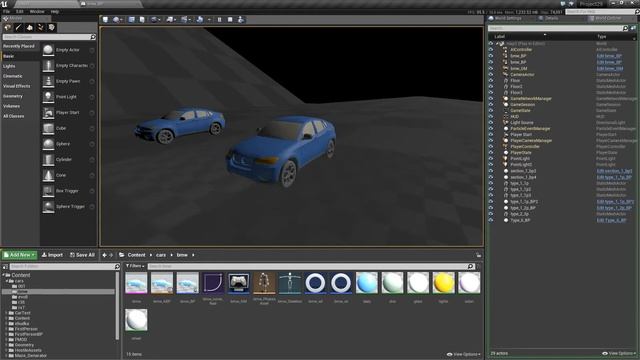Select the Geometry Editing mode icon
Viewport: 640px width, 360px height.
tap(51, 27)
